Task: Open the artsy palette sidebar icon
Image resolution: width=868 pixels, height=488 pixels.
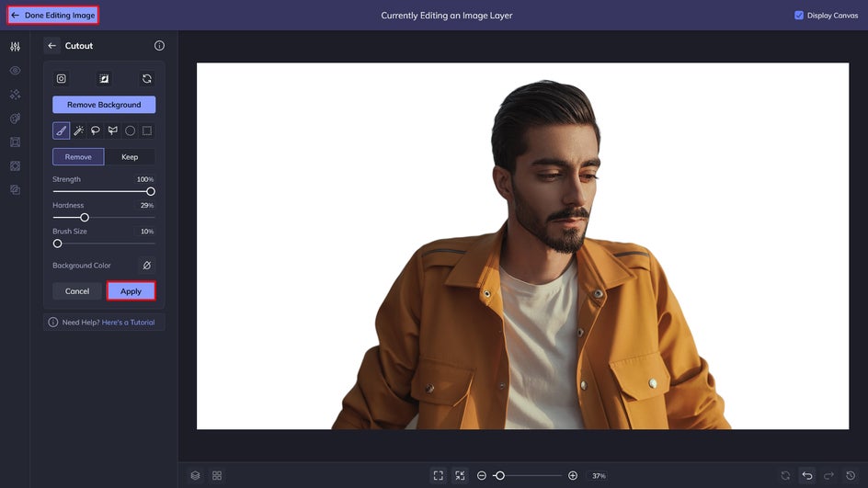Action: pyautogui.click(x=15, y=119)
